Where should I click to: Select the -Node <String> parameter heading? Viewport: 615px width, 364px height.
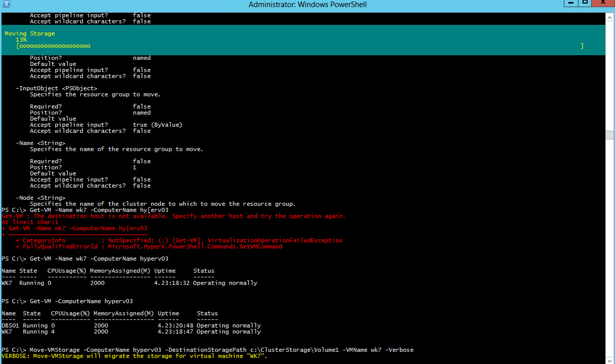(x=40, y=198)
